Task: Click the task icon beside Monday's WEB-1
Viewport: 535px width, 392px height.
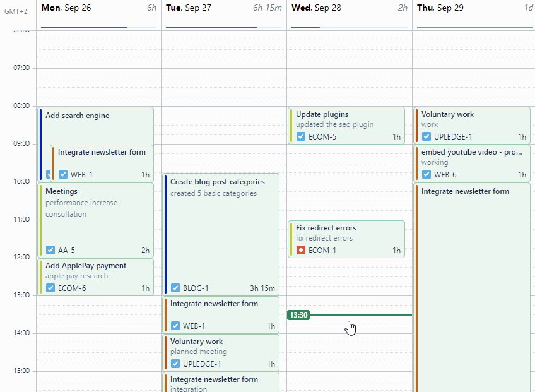Action: [x=63, y=174]
